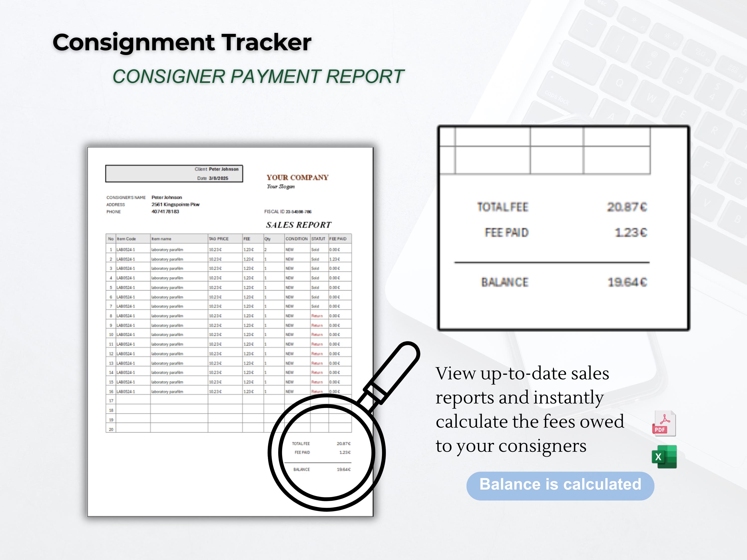Click 'laboratory parafilm' in row 12

pos(167,354)
